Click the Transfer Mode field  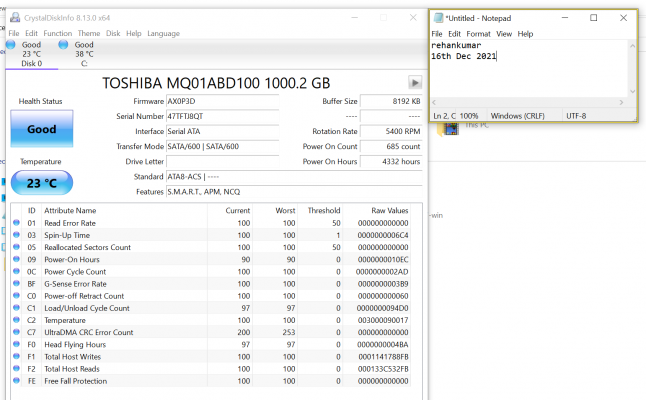[x=222, y=146]
